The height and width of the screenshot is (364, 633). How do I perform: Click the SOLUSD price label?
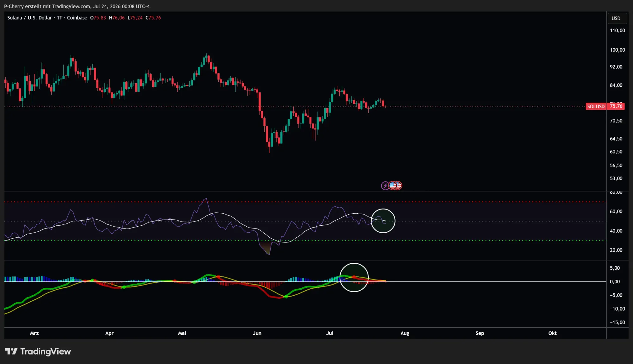(596, 106)
